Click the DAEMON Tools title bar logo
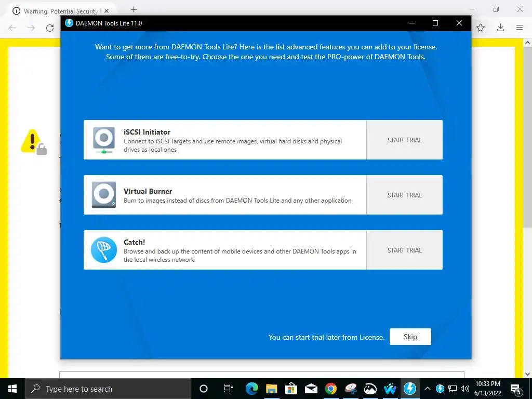The image size is (532, 399). coord(69,23)
